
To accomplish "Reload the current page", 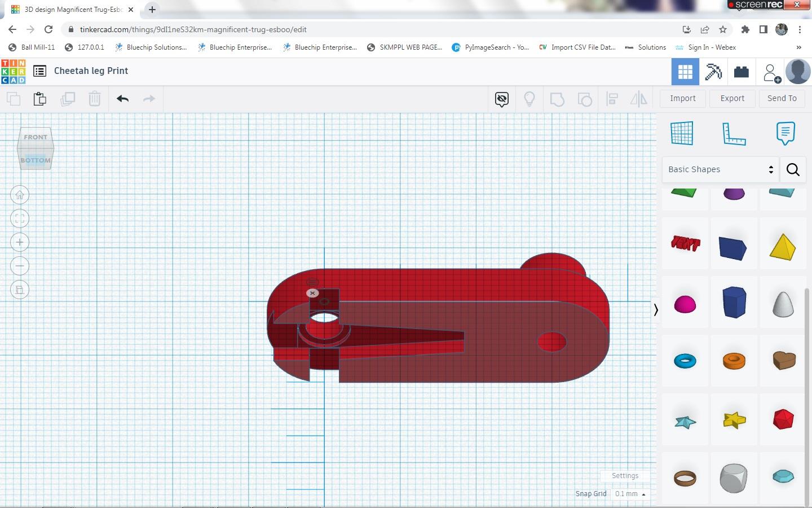I will [x=48, y=29].
